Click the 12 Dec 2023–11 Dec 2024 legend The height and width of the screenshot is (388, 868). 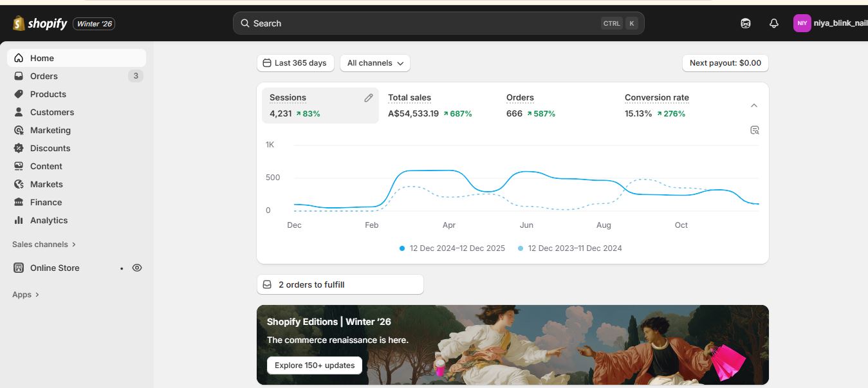click(570, 248)
